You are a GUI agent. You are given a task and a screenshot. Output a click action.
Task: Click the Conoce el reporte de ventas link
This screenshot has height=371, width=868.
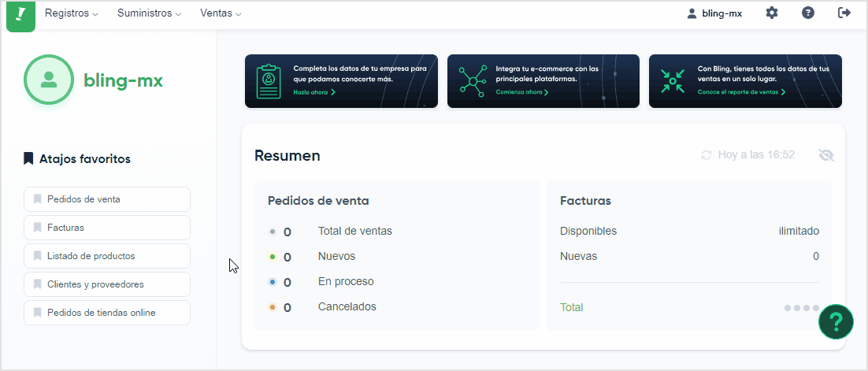(741, 92)
